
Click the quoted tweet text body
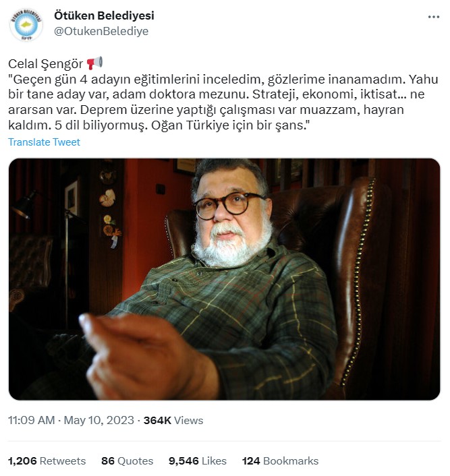(x=223, y=102)
